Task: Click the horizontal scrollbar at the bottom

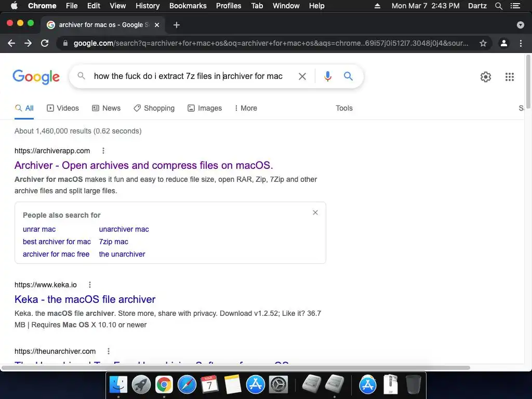Action: [x=235, y=368]
